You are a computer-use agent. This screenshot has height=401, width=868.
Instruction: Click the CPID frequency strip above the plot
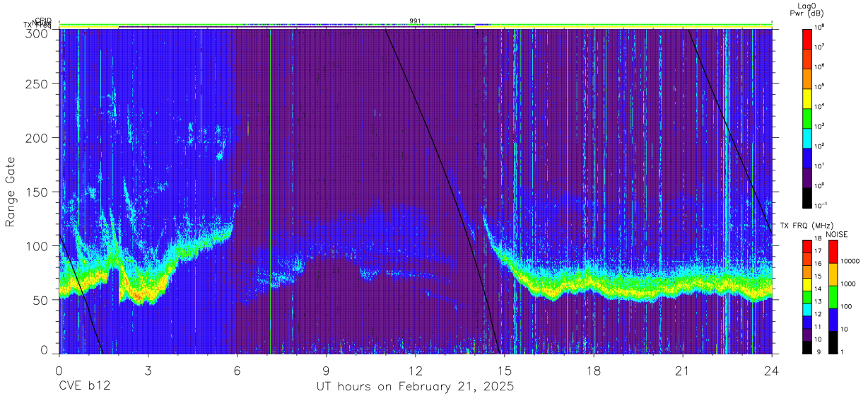[416, 25]
